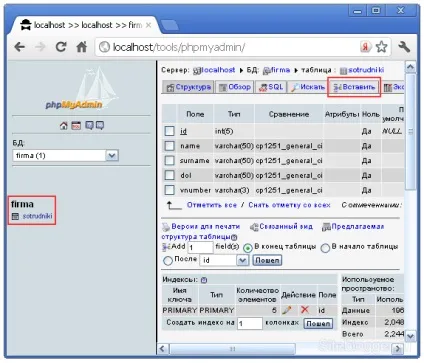Open browser wrench settings menu

pos(404,47)
